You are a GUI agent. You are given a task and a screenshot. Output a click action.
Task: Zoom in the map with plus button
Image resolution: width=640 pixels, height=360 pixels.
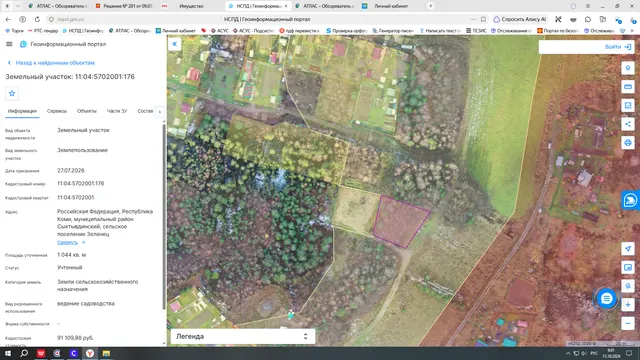click(x=628, y=305)
